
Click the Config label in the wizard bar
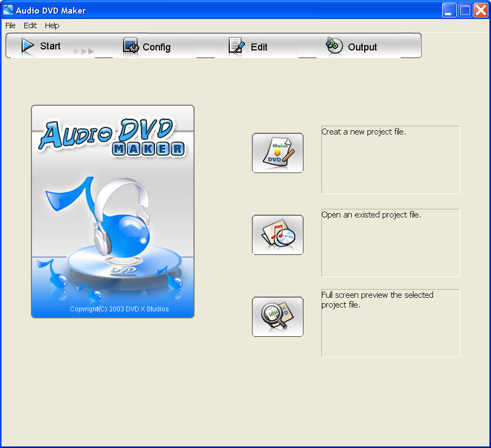tap(157, 47)
